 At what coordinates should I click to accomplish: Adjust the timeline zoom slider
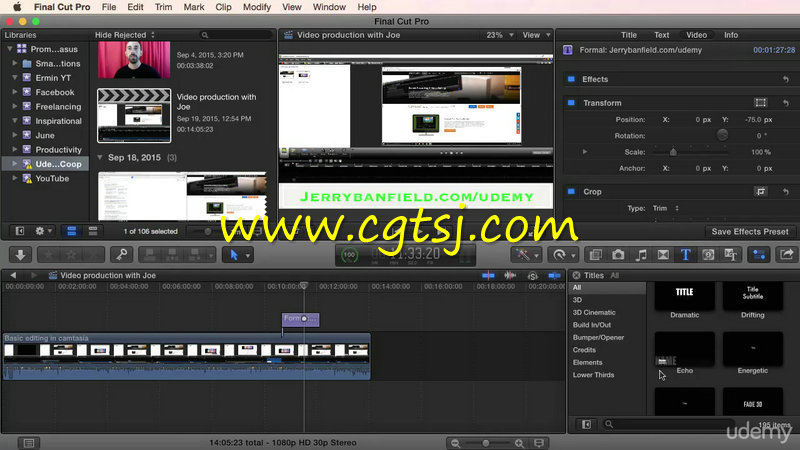point(486,443)
